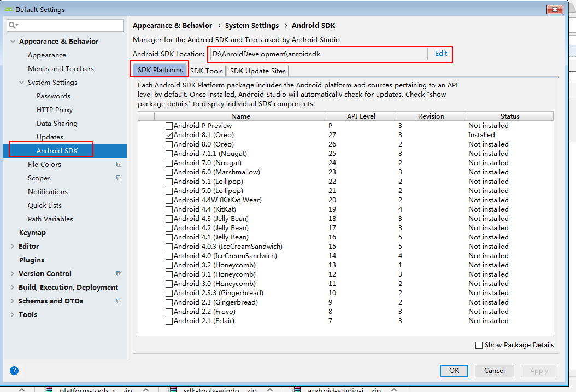Expand the Version Control section
The height and width of the screenshot is (392, 576).
13,274
